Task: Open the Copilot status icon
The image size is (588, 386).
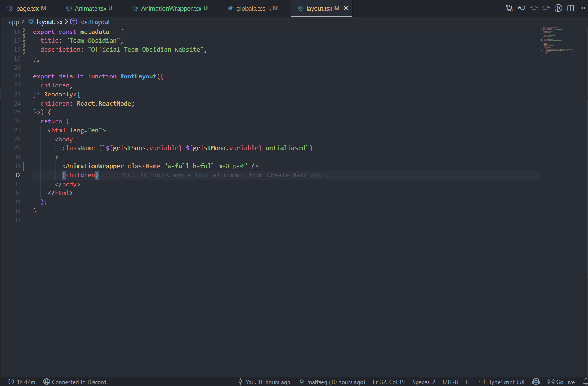Action: tap(536, 382)
